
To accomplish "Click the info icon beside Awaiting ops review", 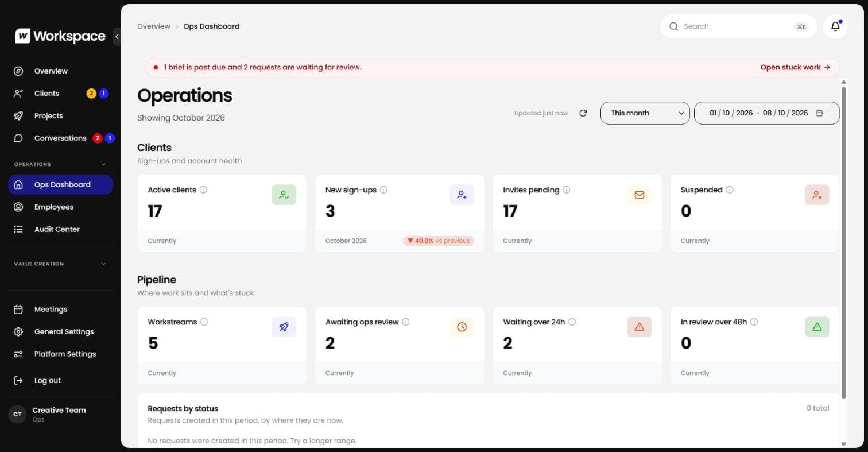I will 405,322.
